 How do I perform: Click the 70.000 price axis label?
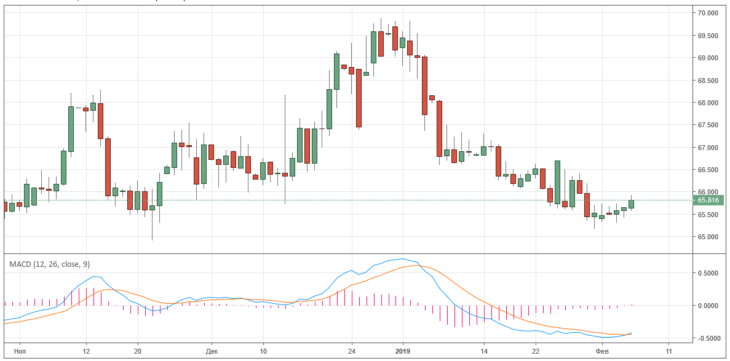point(708,13)
